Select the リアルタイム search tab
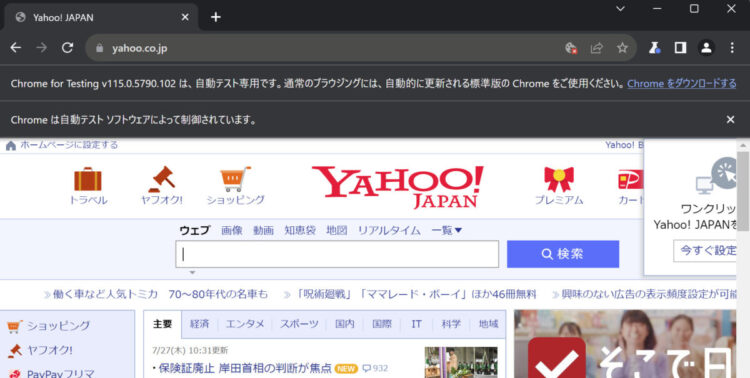This screenshot has width=750, height=378. (389, 230)
